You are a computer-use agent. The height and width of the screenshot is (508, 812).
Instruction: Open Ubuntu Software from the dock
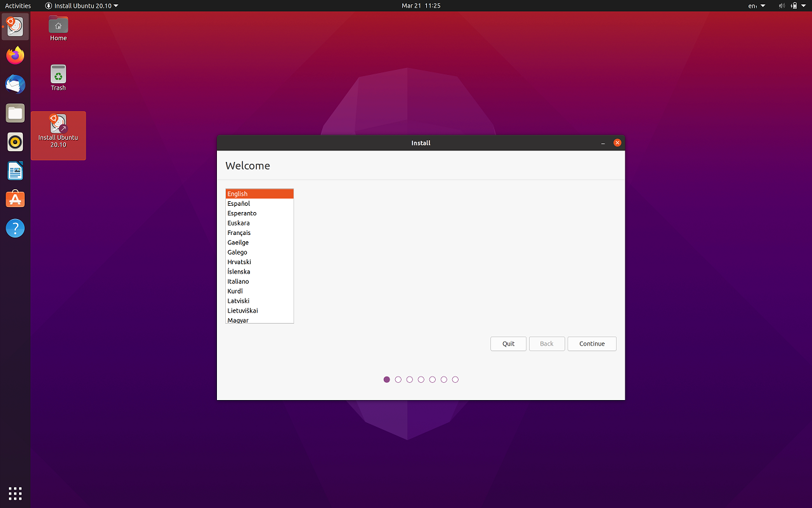pos(15,199)
